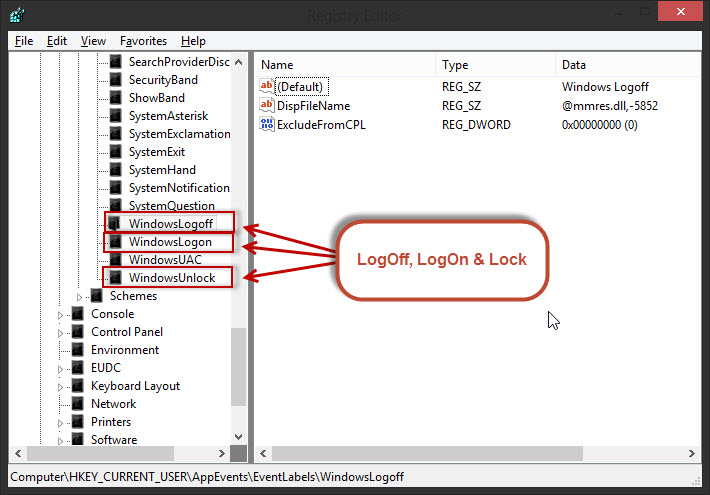Click the values pane scroll right arrow
The image size is (710, 495).
[691, 453]
